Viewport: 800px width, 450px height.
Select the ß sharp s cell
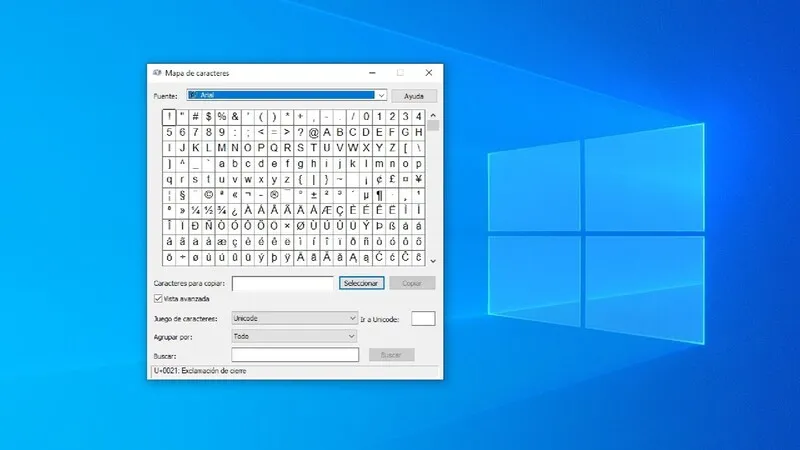click(x=392, y=226)
